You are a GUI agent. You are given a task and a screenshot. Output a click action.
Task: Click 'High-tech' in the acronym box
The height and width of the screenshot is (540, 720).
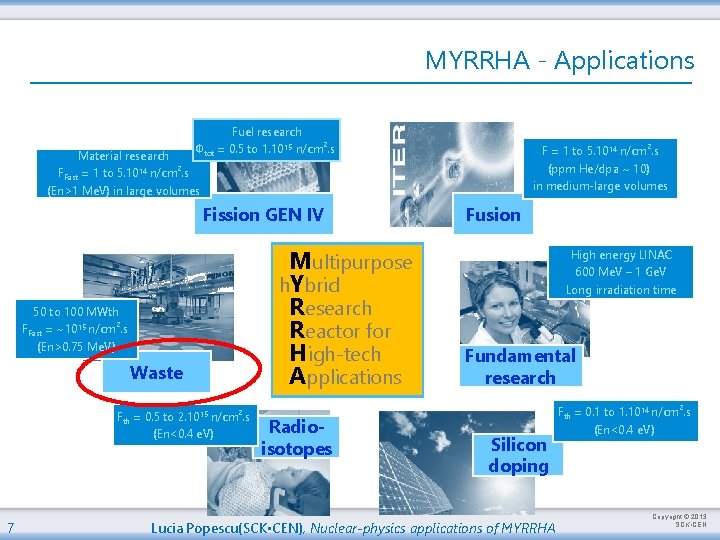[336, 354]
